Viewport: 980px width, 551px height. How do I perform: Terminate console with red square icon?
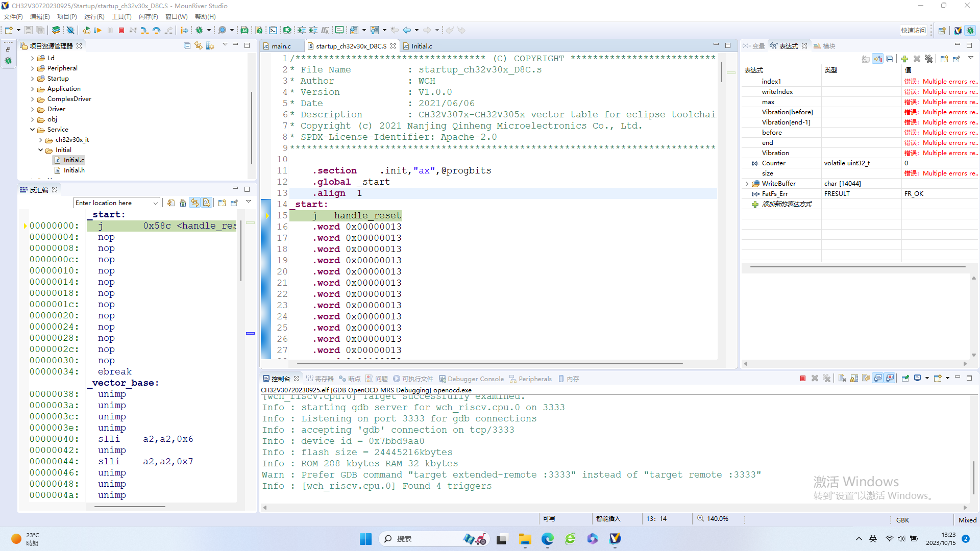803,378
